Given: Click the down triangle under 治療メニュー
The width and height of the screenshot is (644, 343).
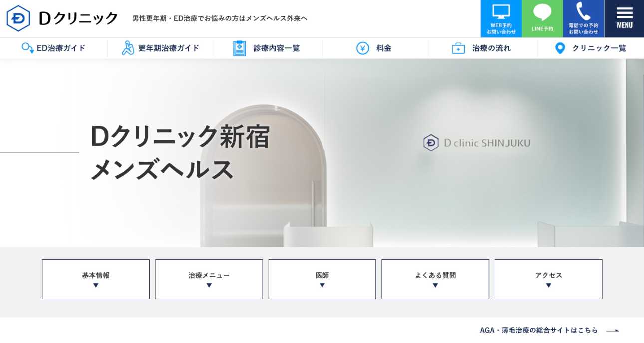Looking at the screenshot, I should 209,285.
